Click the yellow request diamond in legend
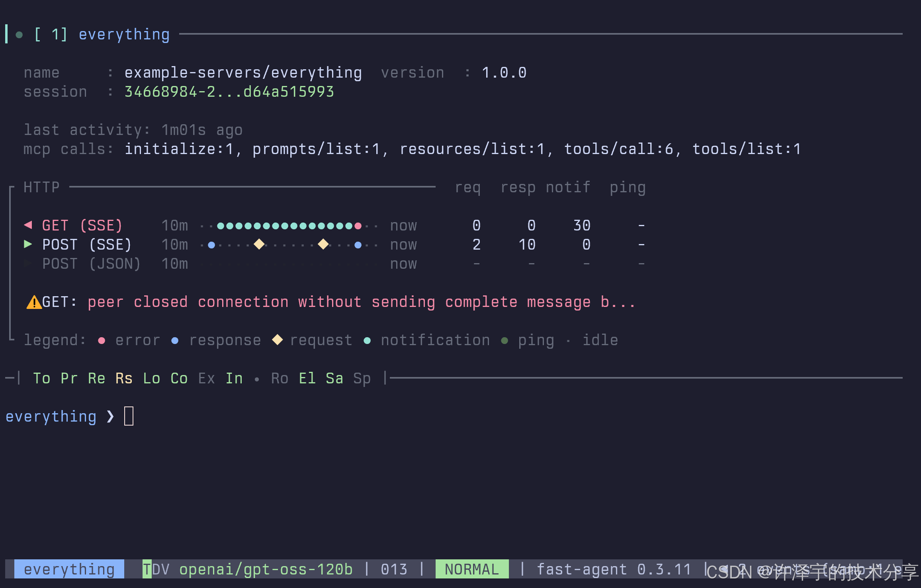 [278, 340]
